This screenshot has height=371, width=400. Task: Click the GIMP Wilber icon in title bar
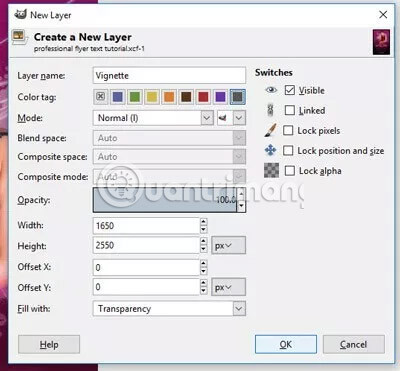[x=20, y=15]
